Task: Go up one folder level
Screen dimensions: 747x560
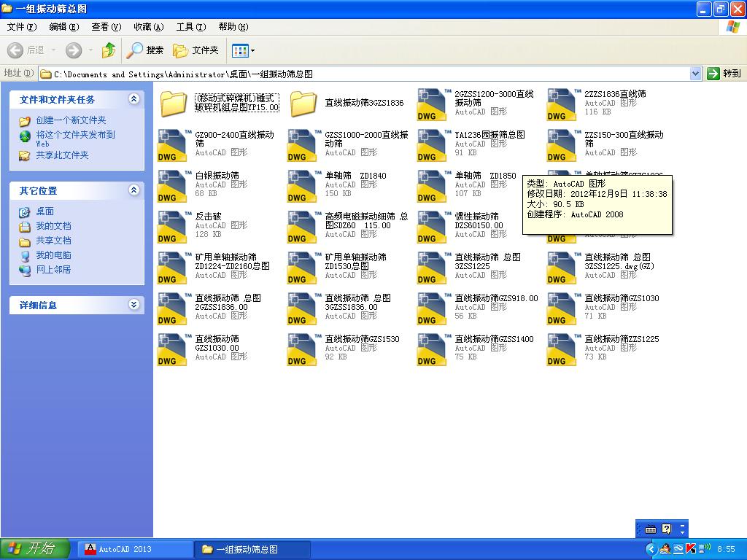Action: 109,50
